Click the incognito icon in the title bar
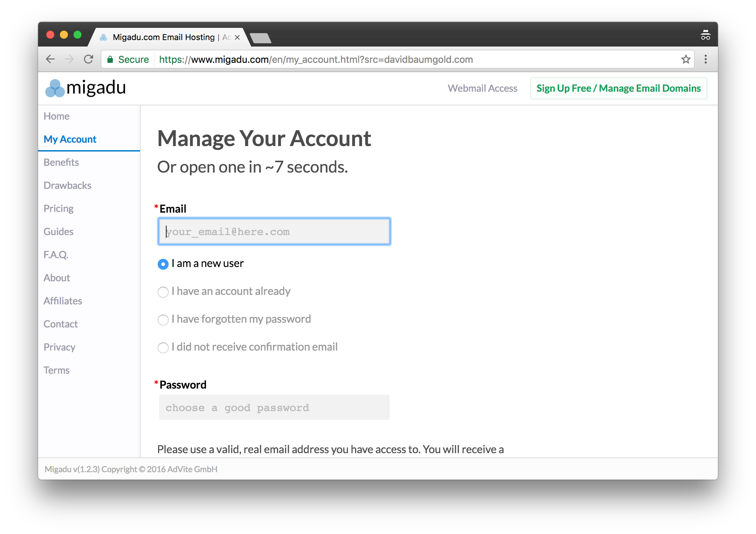This screenshot has width=756, height=534. coord(705,35)
